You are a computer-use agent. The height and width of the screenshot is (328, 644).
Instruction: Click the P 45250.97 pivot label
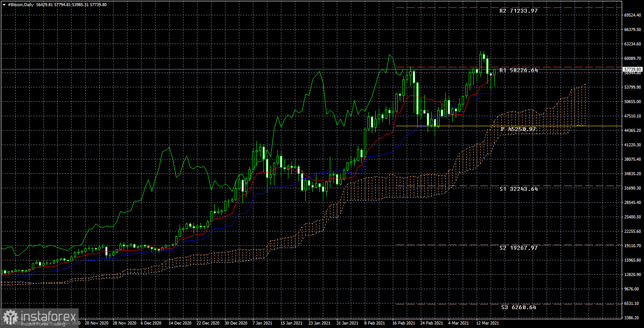(x=518, y=130)
